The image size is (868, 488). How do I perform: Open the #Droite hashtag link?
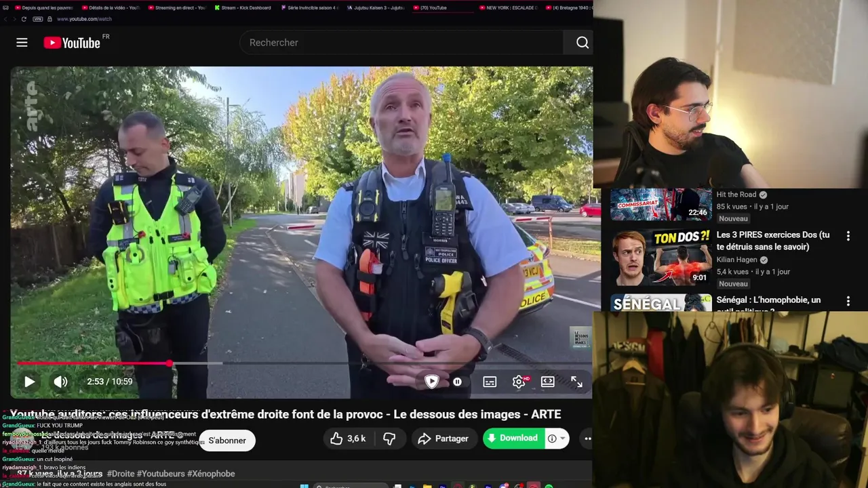tap(120, 474)
